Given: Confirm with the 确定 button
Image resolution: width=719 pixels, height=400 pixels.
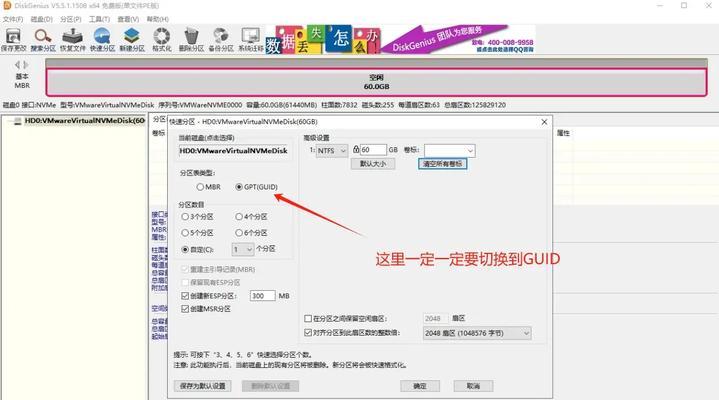Looking at the screenshot, I should 420,386.
